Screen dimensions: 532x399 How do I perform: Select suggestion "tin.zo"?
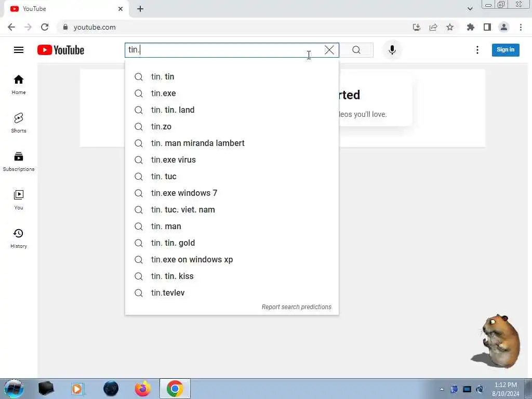click(x=232, y=127)
